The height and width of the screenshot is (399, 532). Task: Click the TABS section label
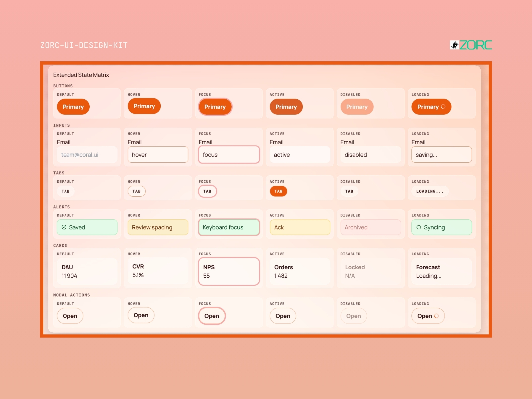(59, 173)
